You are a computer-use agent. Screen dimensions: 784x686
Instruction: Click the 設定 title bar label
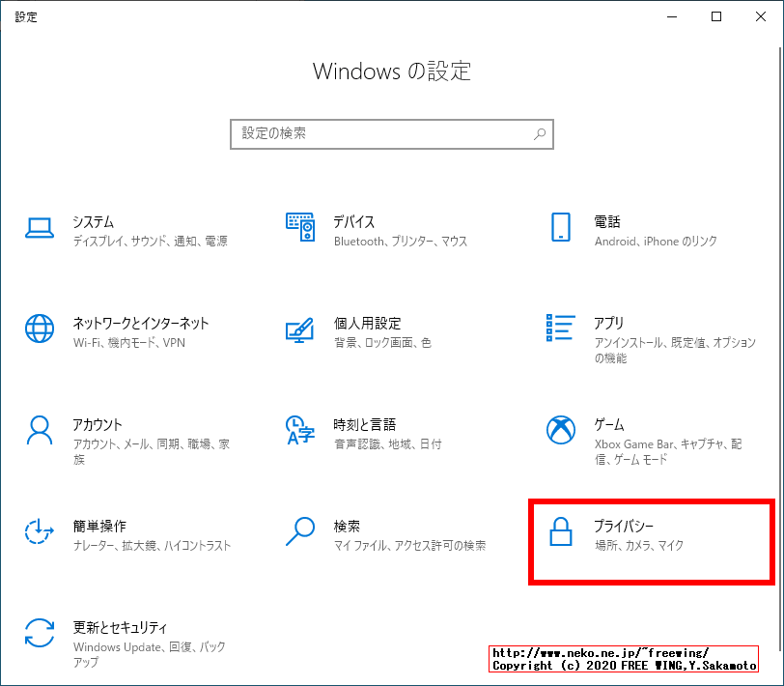pos(26,16)
